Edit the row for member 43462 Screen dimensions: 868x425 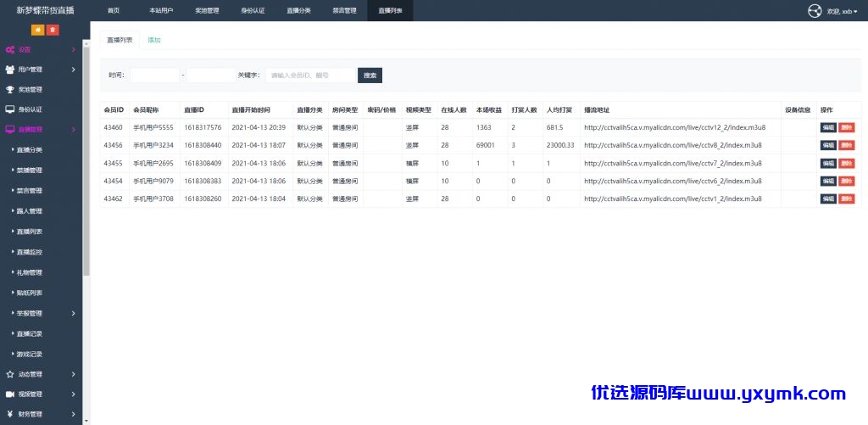(x=828, y=199)
